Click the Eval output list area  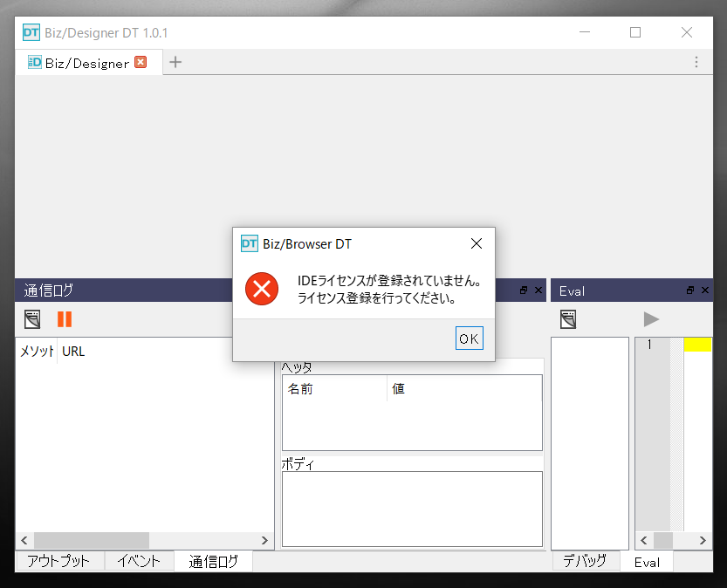(x=590, y=443)
